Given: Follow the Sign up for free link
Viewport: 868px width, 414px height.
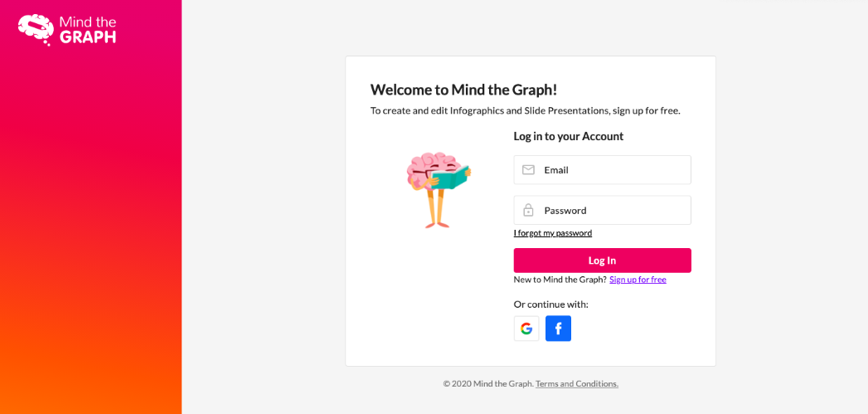Looking at the screenshot, I should 638,280.
